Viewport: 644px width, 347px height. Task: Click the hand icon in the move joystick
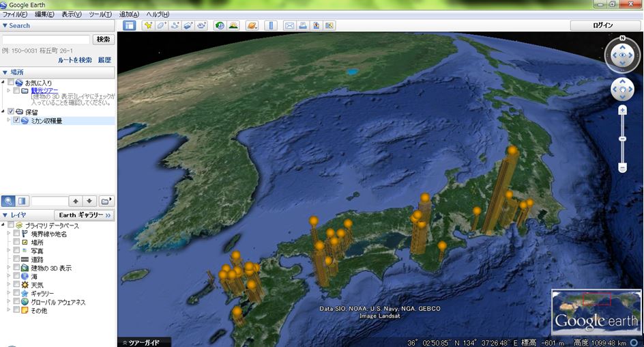(x=623, y=89)
